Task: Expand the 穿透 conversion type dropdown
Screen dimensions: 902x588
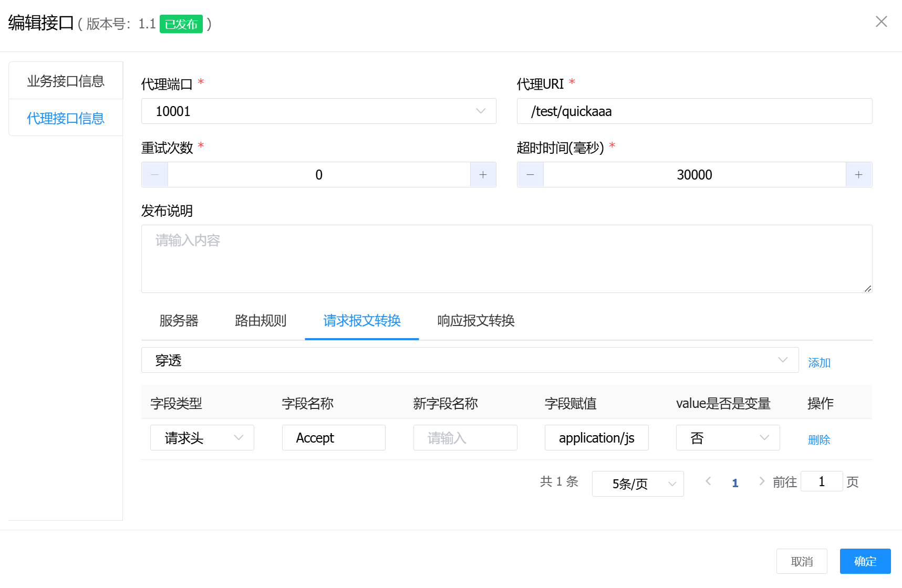Action: coord(470,360)
